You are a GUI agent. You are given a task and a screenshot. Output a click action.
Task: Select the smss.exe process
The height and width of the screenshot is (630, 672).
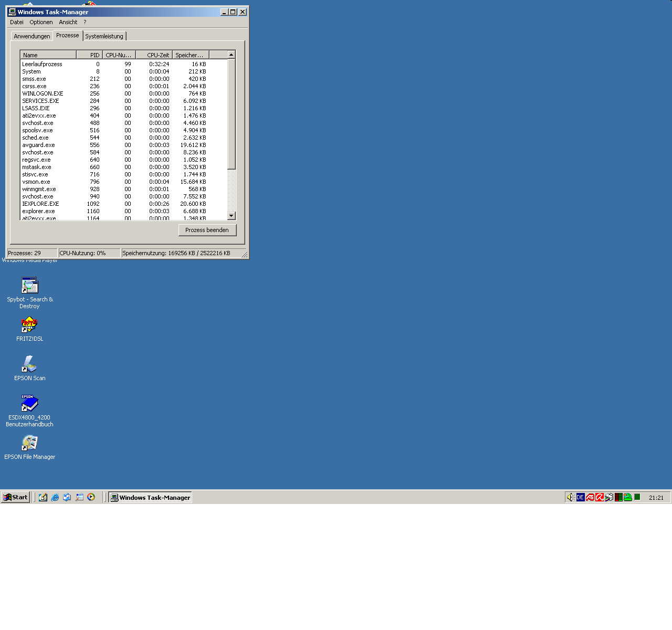[x=123, y=79]
